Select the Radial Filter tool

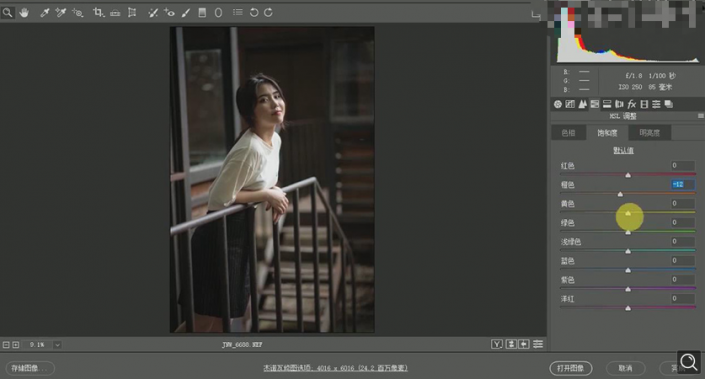point(219,13)
